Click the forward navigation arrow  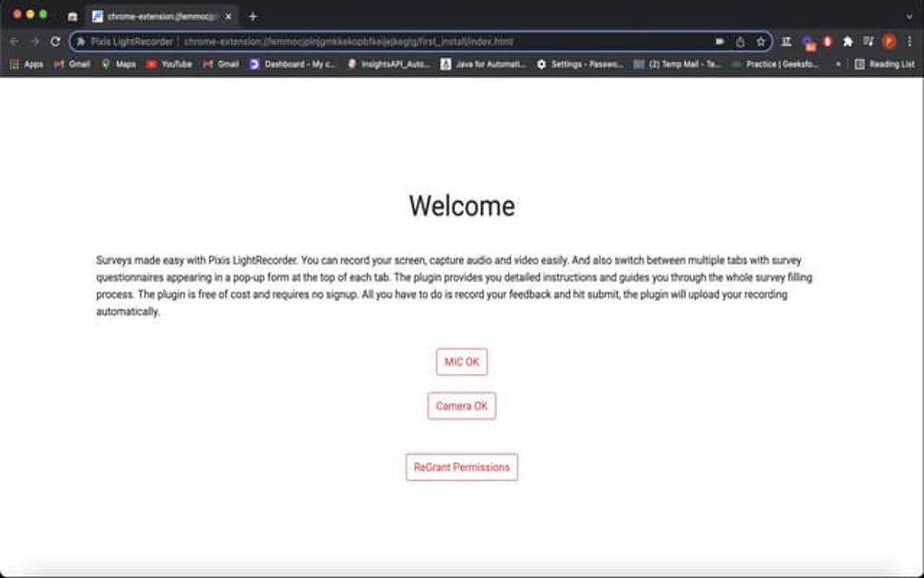(34, 41)
